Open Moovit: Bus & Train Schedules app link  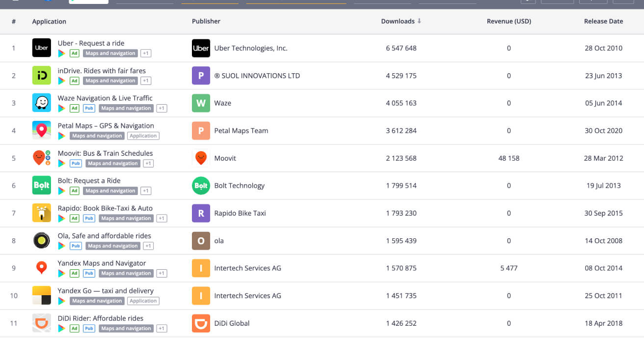tap(105, 153)
